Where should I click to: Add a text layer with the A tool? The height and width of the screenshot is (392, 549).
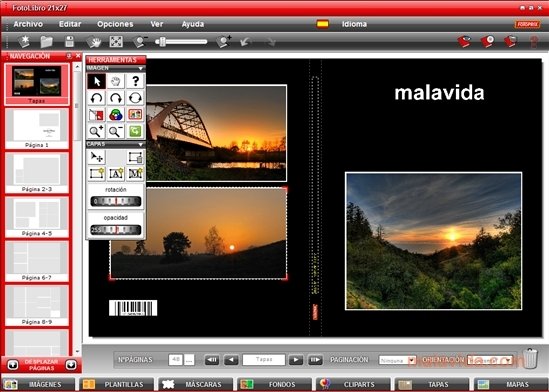[x=116, y=173]
